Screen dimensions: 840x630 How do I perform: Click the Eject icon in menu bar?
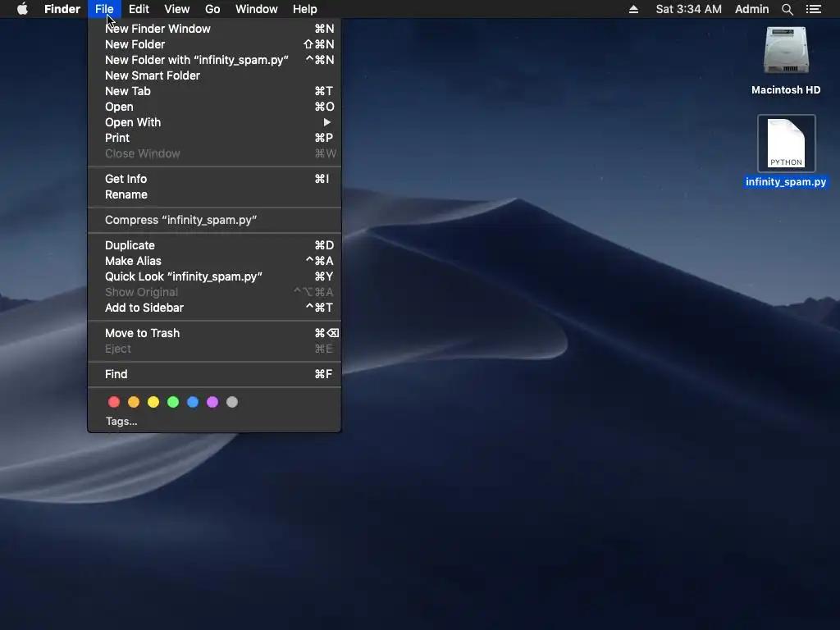633,9
